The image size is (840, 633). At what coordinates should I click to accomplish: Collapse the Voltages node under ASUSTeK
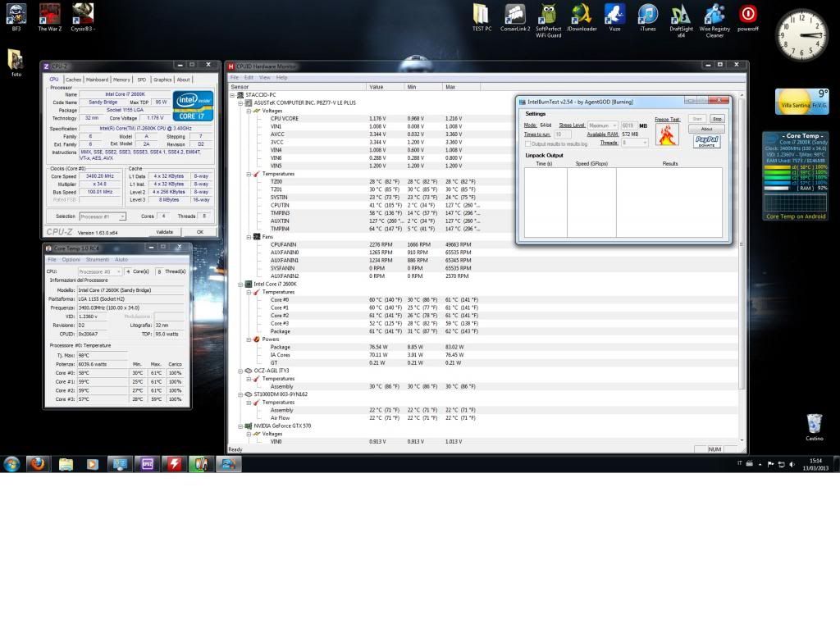coord(249,111)
